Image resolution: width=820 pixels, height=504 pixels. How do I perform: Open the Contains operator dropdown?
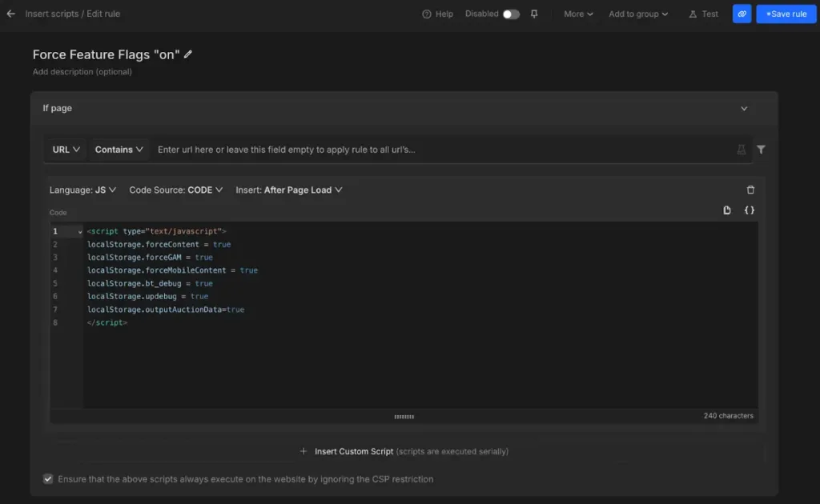coord(119,150)
